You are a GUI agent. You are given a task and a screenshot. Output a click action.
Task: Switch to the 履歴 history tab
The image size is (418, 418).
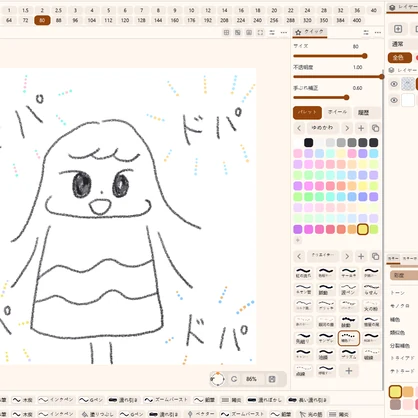click(x=363, y=112)
